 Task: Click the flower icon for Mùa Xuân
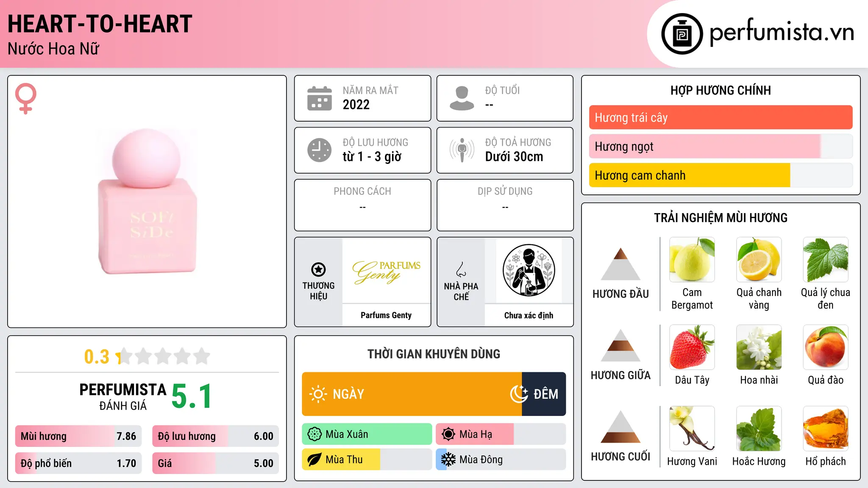[x=314, y=434]
